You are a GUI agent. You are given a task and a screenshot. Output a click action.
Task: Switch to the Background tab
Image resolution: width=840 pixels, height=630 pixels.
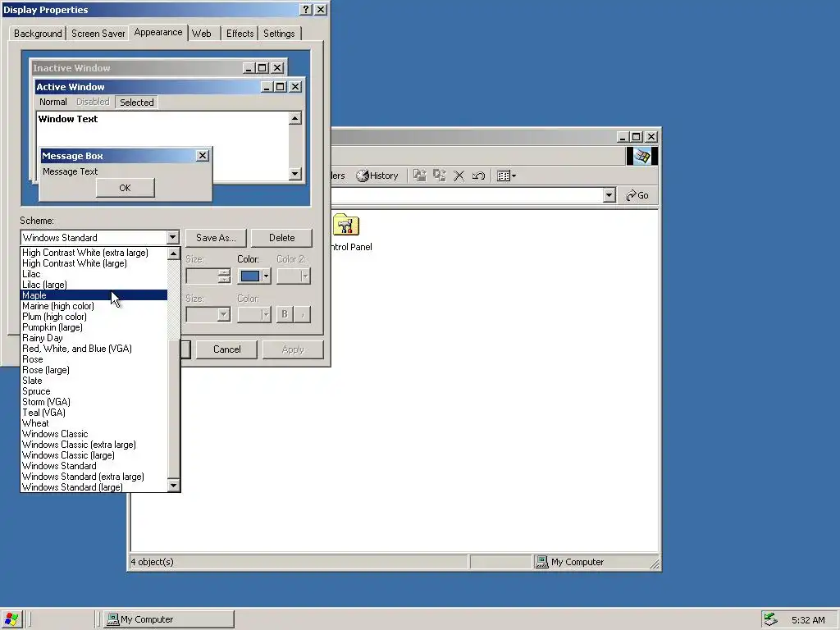pyautogui.click(x=38, y=33)
